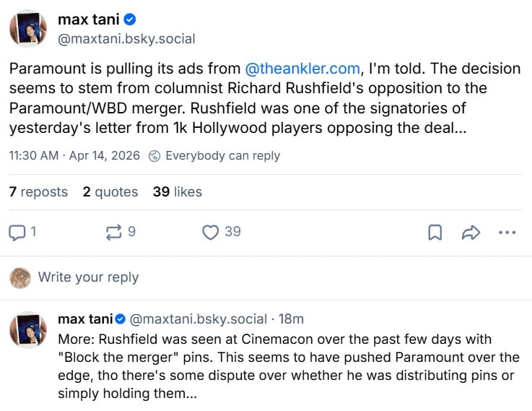
Task: Click the Write your reply field
Action: pos(88,277)
